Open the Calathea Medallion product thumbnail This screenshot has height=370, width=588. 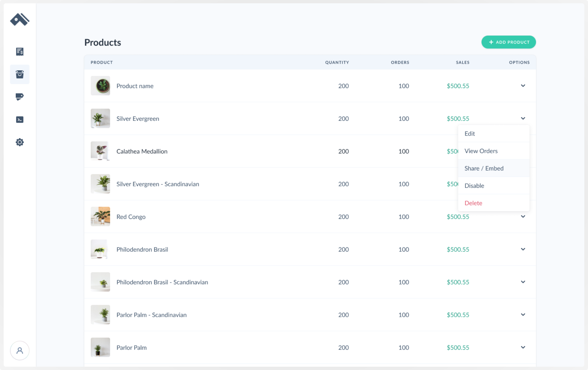pos(100,151)
